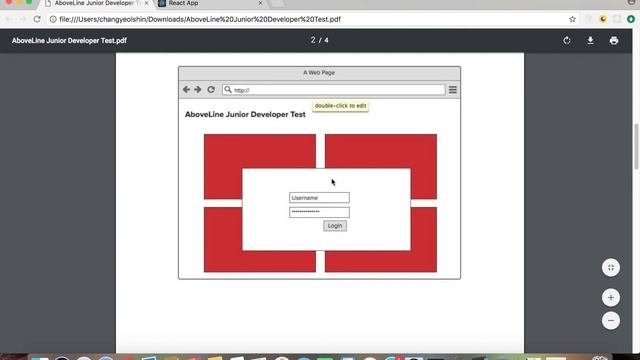Switch to the React App tab
Screen dimensions: 640x360
(210, 4)
